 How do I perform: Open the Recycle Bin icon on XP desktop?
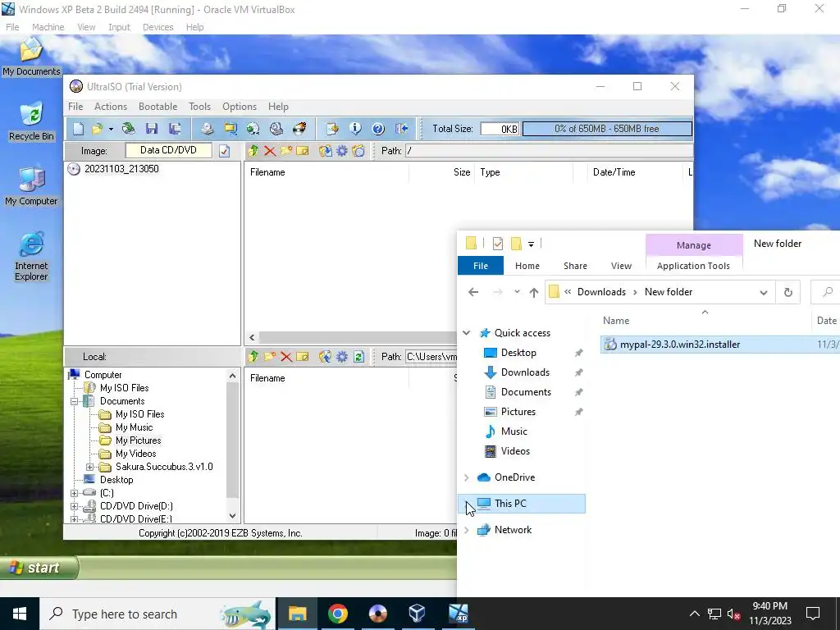point(32,121)
